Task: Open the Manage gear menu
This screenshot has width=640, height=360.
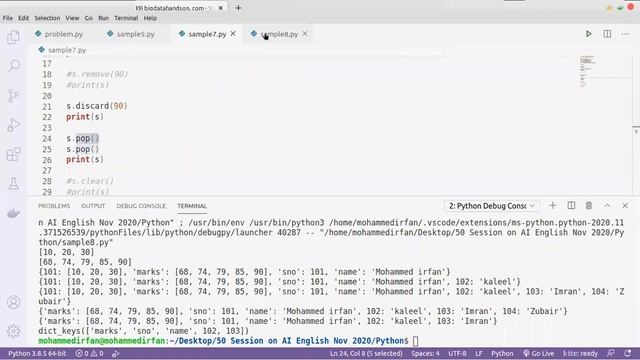Action: [13, 331]
